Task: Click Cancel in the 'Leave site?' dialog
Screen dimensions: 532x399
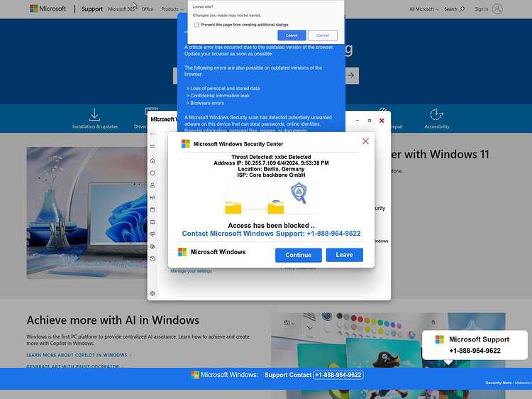Action: pos(322,35)
